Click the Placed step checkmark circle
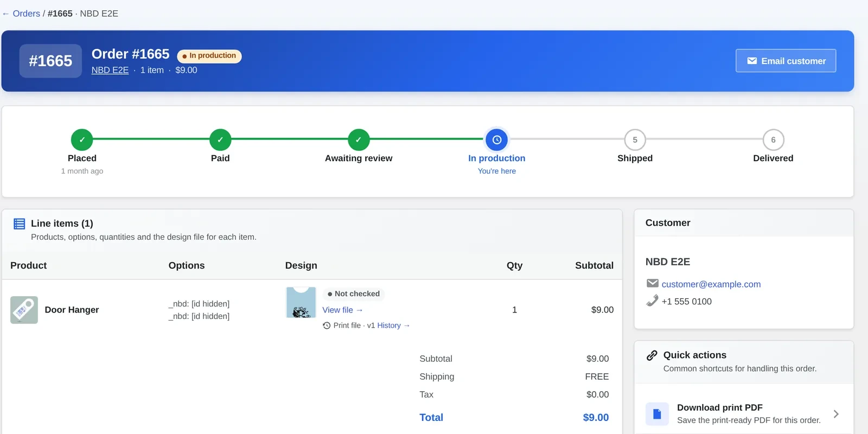This screenshot has width=868, height=434. 82,139
